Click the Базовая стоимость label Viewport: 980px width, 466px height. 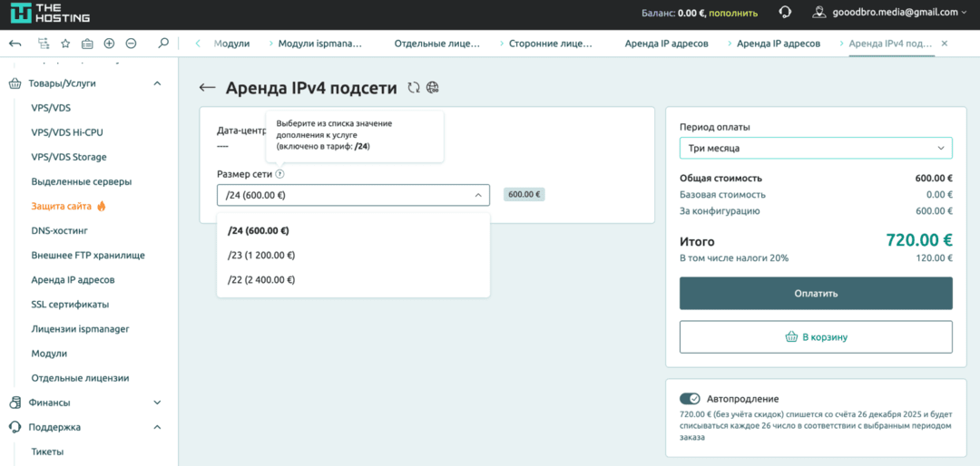pos(722,195)
